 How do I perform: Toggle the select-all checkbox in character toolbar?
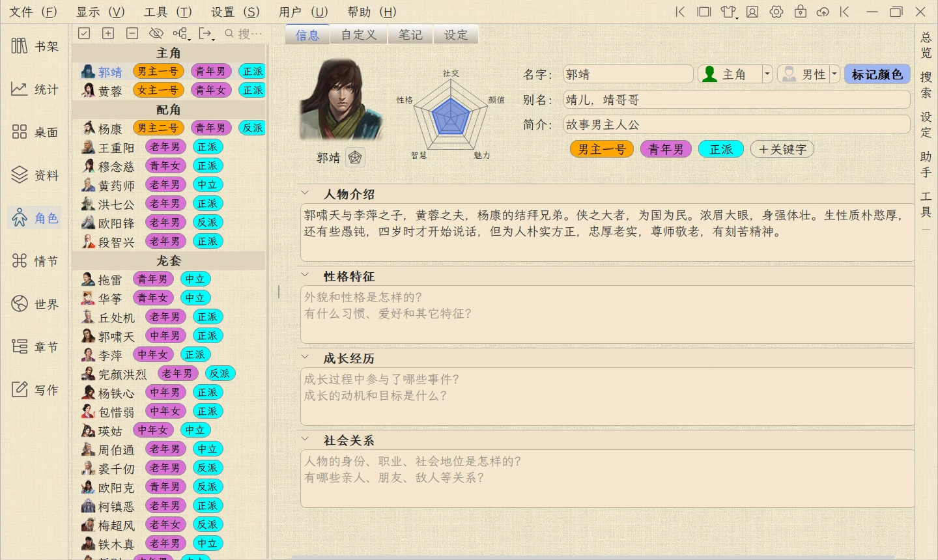tap(84, 33)
